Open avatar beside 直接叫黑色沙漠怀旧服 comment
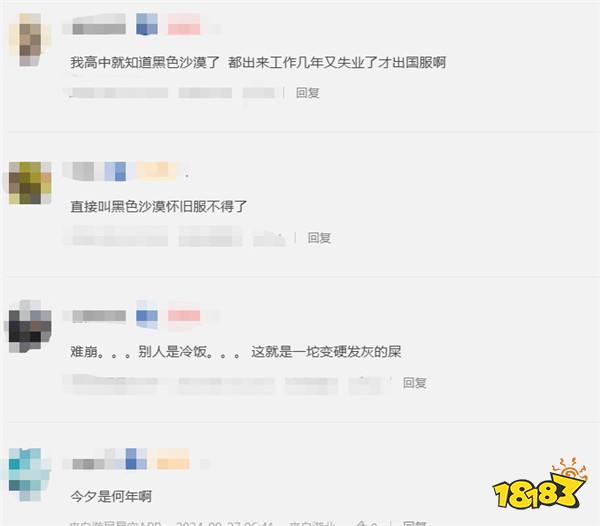This screenshot has width=600, height=526. click(30, 183)
